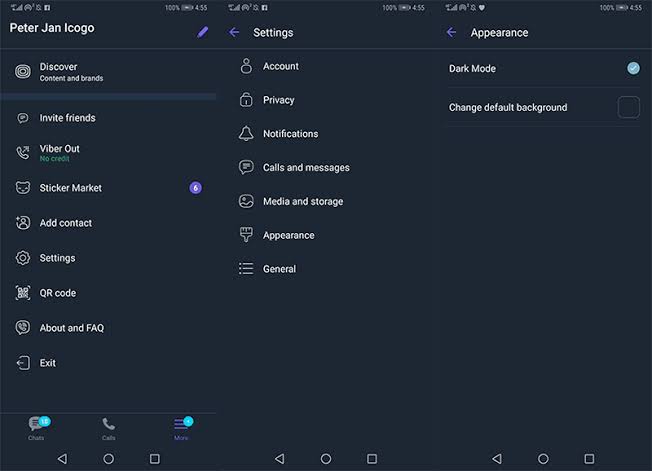Screen dimensions: 652x471
Task: Open Account settings
Action: coord(281,66)
